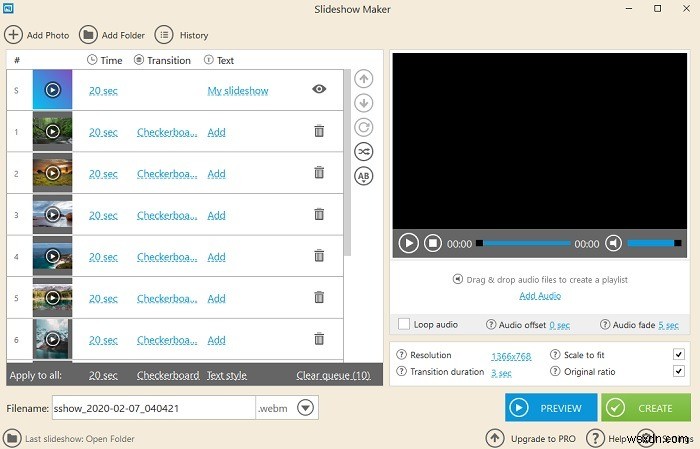Click the Add Folder icon
Screen dimensions: 700x449
(x=88, y=34)
